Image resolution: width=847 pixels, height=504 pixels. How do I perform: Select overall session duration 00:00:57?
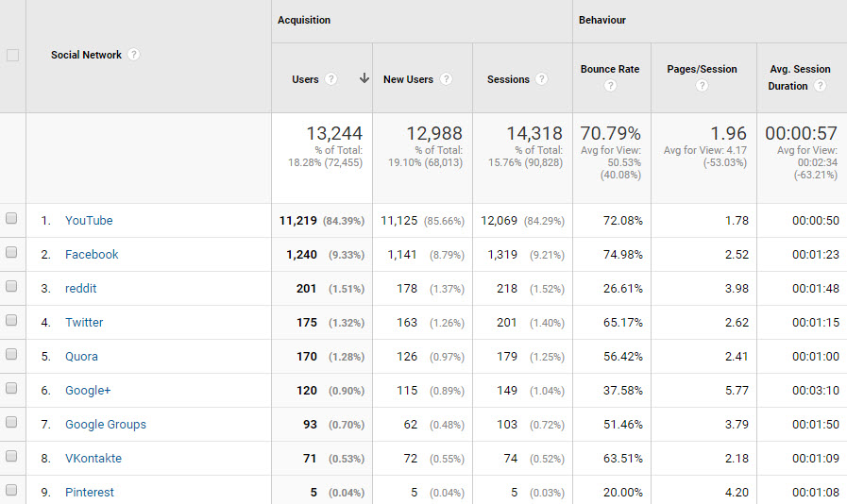coord(801,133)
